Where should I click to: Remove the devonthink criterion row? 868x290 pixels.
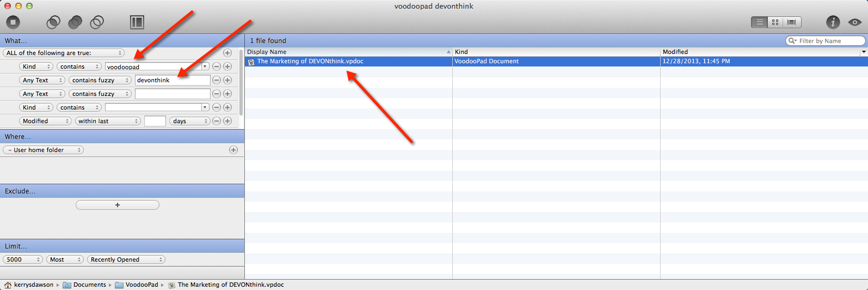point(216,80)
